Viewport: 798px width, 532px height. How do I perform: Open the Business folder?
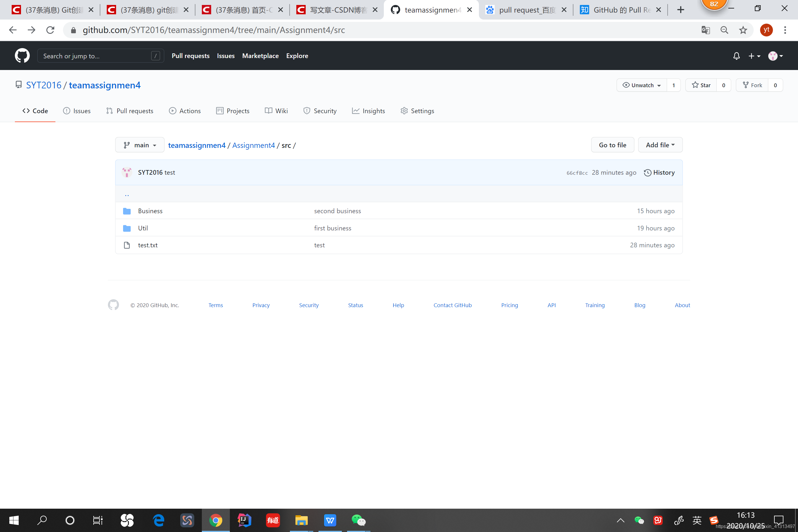click(x=150, y=210)
